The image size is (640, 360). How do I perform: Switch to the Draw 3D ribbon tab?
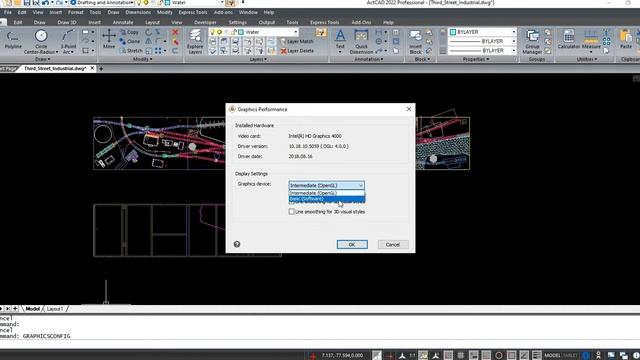(67, 22)
